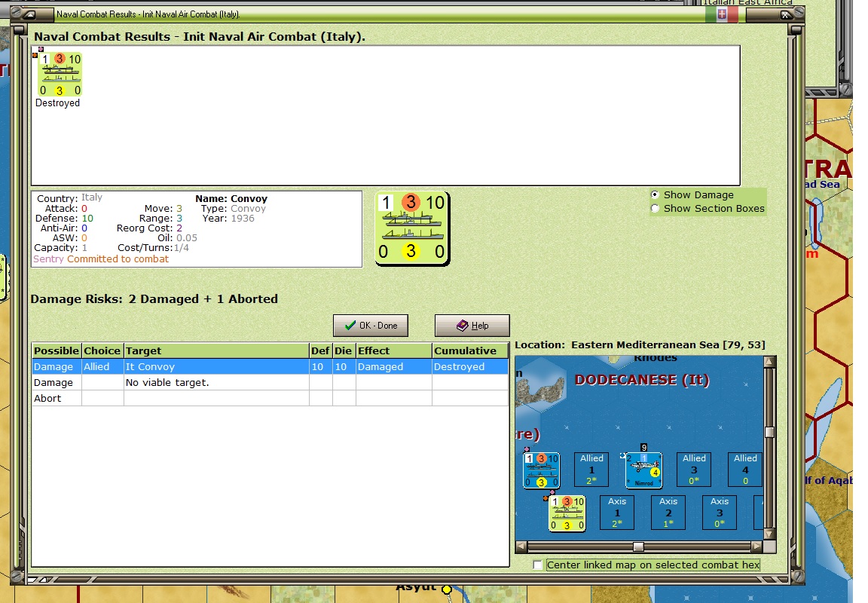Click the Italian flag icon in title bar
The image size is (868, 603).
point(722,15)
